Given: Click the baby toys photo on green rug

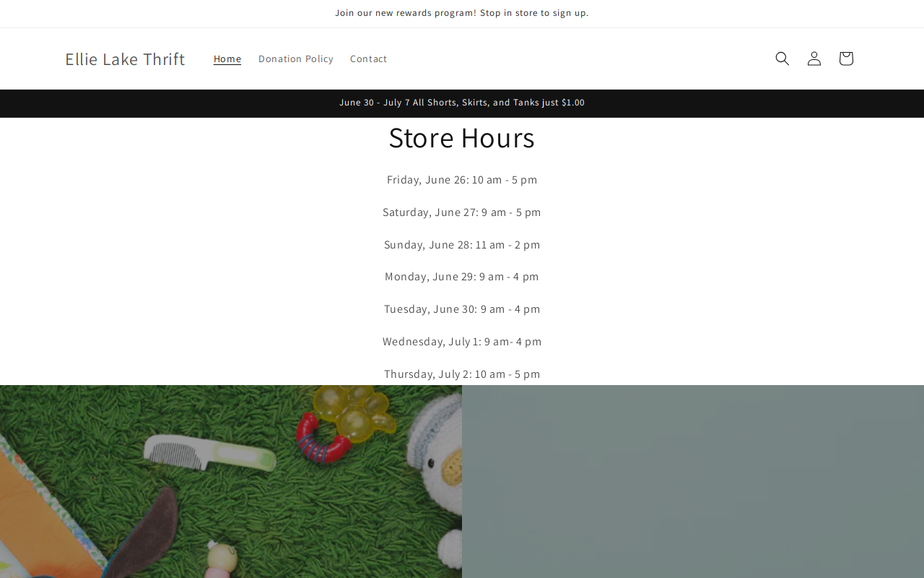Looking at the screenshot, I should pyautogui.click(x=231, y=481).
